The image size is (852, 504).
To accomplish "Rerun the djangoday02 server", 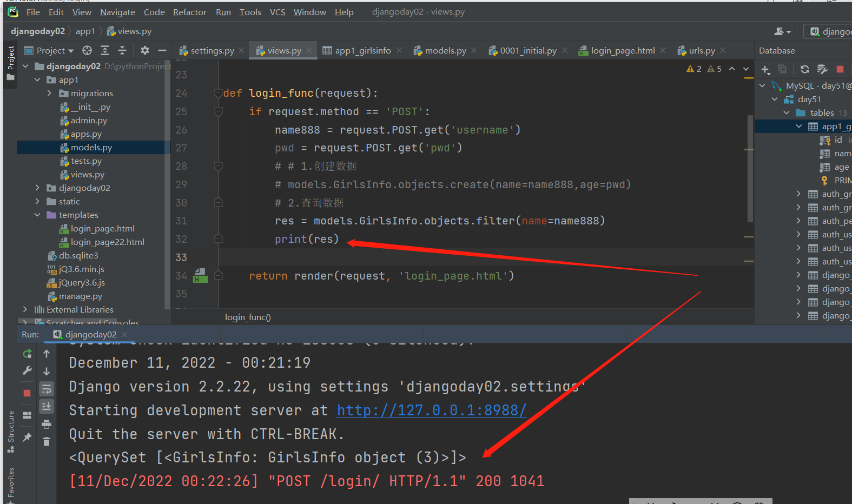I will coord(27,354).
